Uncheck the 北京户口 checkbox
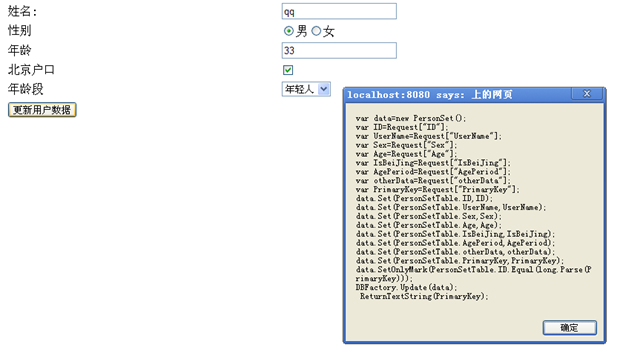The width and height of the screenshot is (640, 362). coord(288,70)
